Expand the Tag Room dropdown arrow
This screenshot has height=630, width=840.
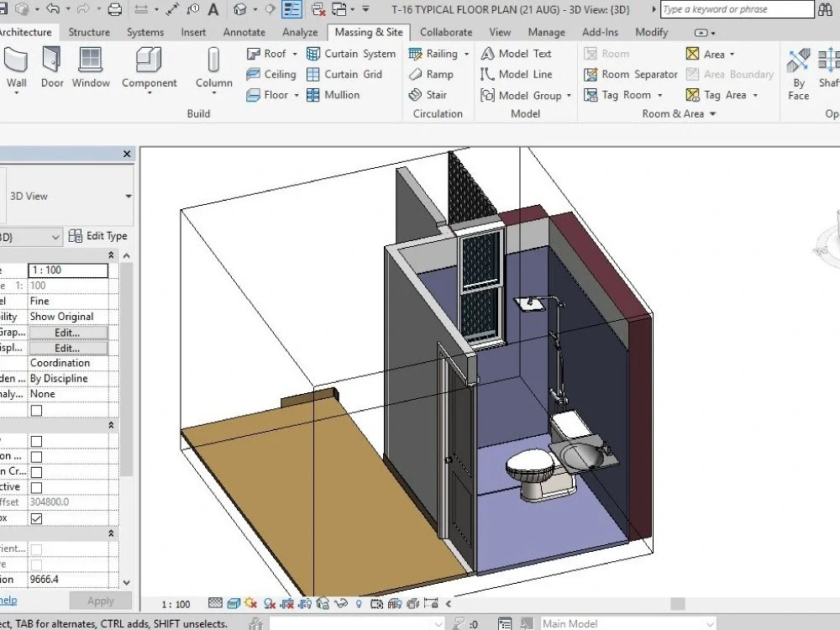660,96
